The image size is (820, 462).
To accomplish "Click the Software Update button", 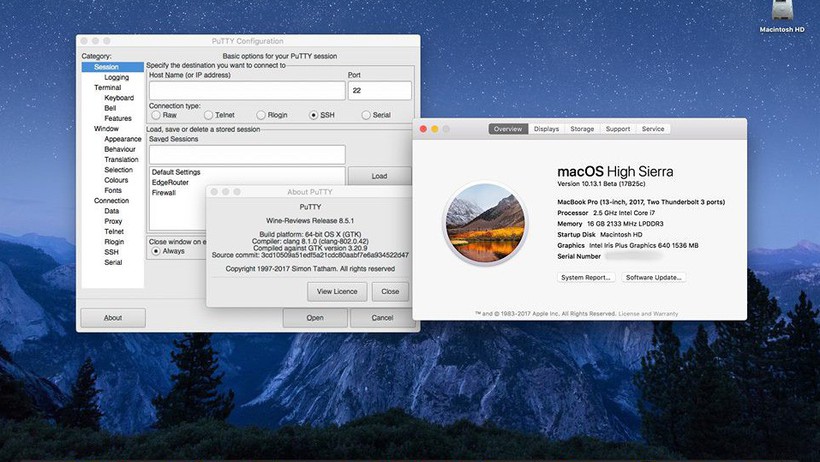I will [654, 277].
